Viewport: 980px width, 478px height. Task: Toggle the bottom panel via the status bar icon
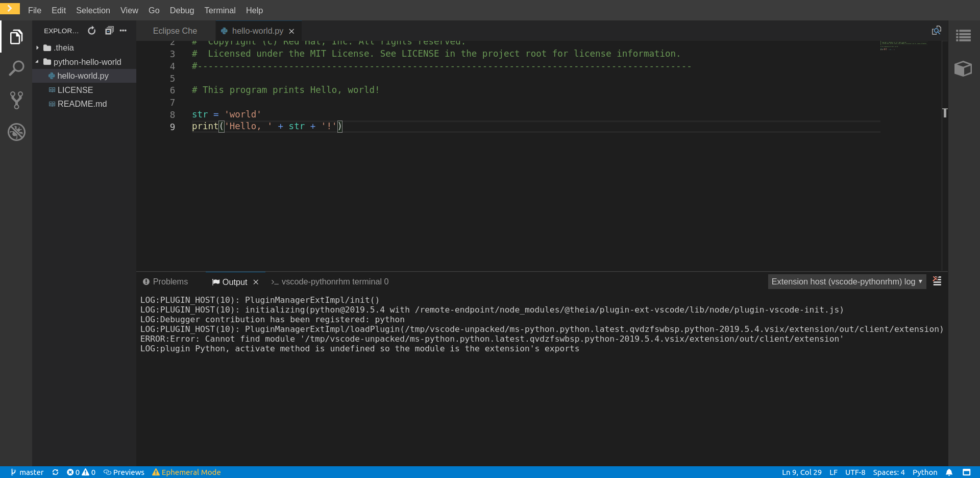967,472
